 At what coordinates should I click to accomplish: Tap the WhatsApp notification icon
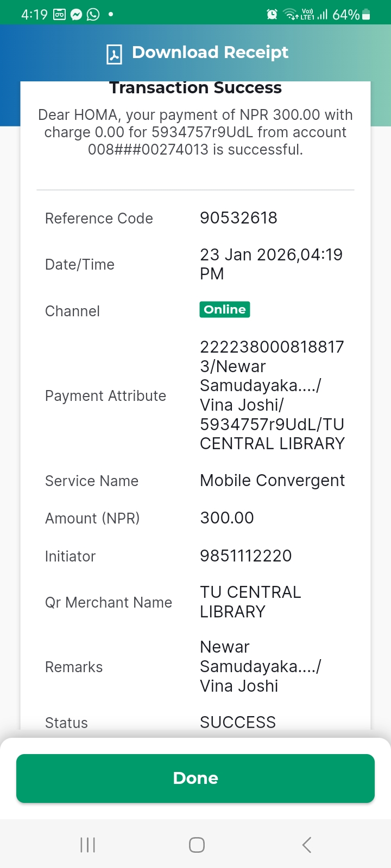pos(93,15)
